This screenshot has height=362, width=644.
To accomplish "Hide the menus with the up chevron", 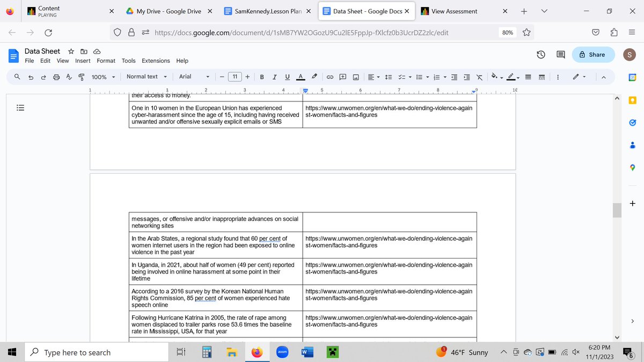I will point(603,77).
